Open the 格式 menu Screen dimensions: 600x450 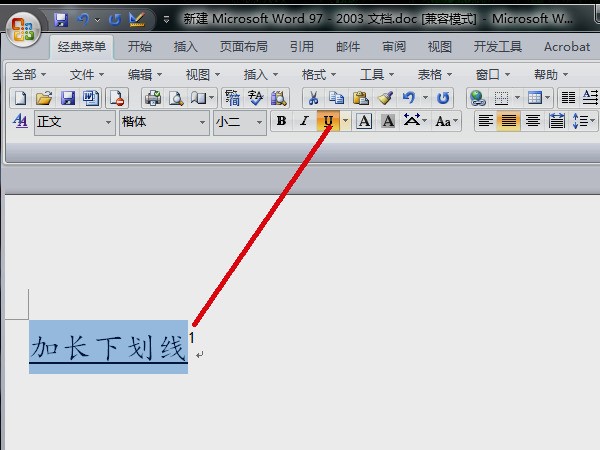tap(320, 74)
